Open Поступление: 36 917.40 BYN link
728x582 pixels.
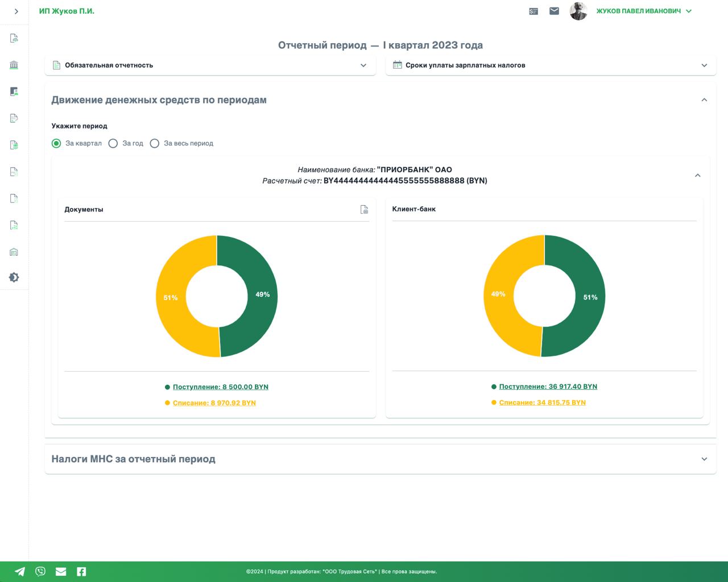click(x=548, y=386)
